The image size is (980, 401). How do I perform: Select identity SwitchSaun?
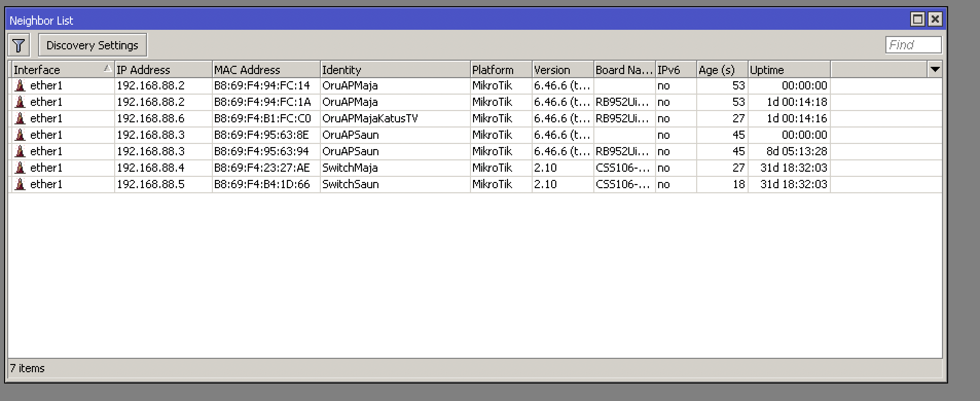point(350,184)
